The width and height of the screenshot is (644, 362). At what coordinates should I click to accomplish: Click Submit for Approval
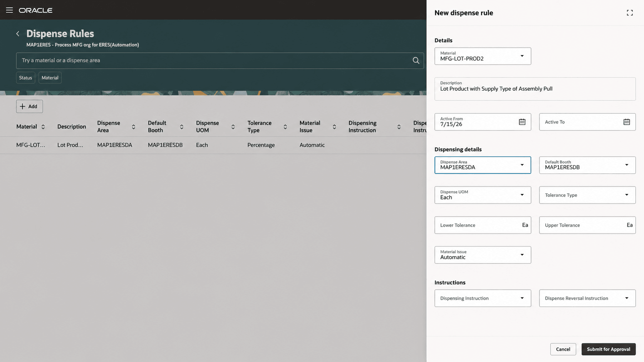[x=609, y=349]
